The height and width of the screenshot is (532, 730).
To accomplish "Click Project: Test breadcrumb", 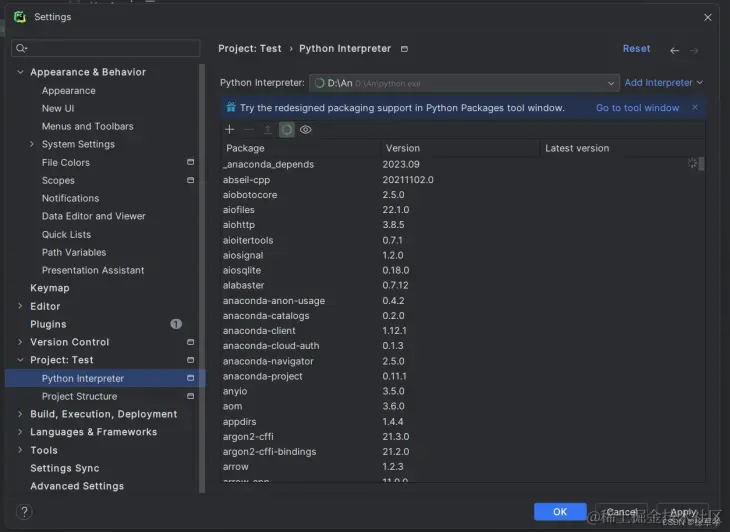I will [250, 48].
